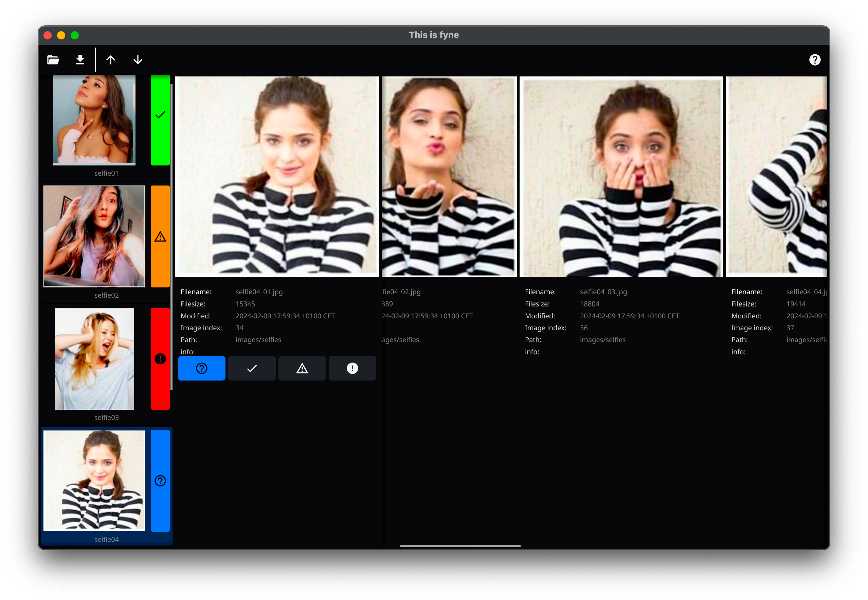The height and width of the screenshot is (600, 868).
Task: Click the down arrow toolbar icon
Action: (138, 60)
